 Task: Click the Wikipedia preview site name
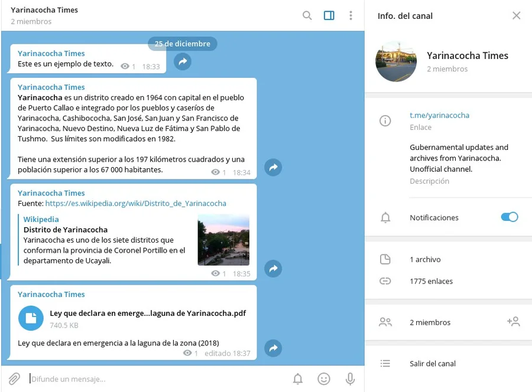coord(41,219)
